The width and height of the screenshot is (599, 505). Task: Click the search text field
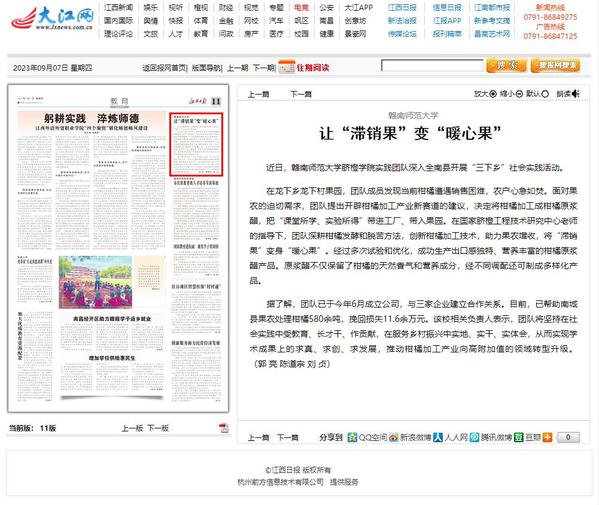(432, 65)
